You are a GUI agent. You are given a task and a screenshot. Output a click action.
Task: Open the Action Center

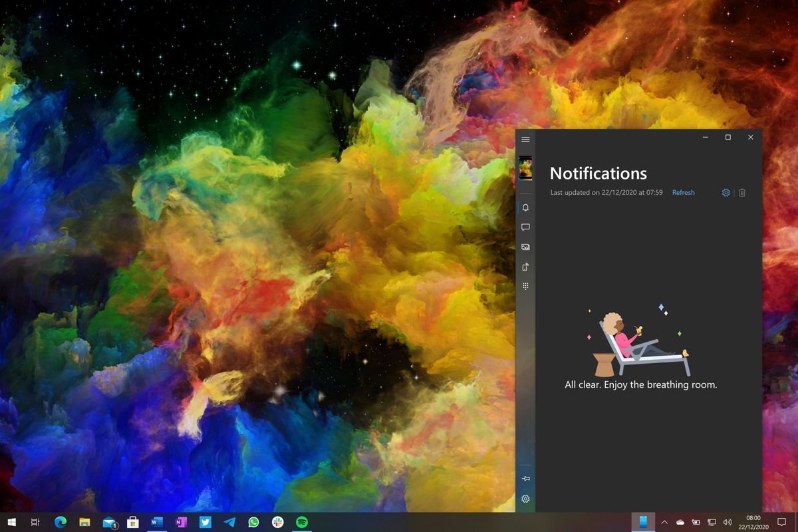click(x=783, y=523)
